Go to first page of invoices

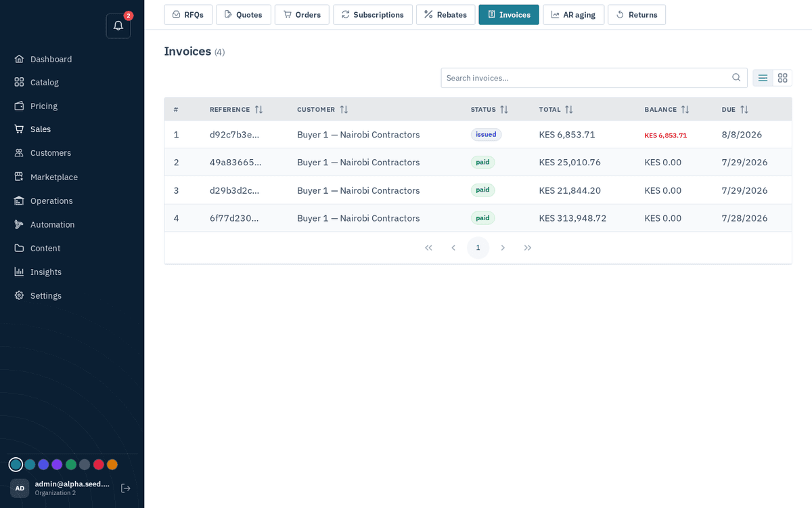[428, 248]
